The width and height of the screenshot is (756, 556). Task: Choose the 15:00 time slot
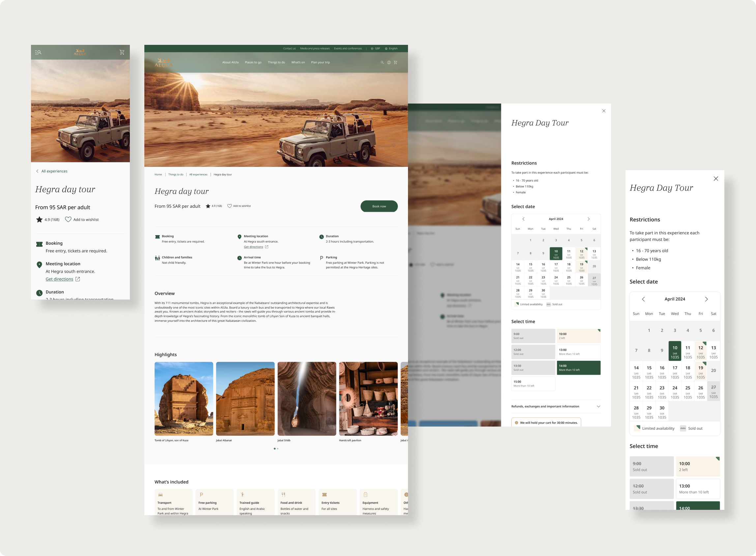pyautogui.click(x=533, y=383)
